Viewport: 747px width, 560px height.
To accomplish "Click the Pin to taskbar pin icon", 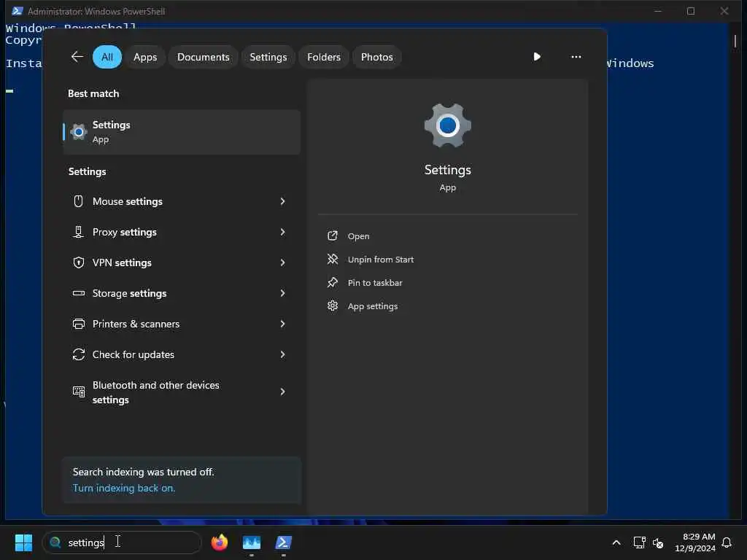I will pos(333,282).
